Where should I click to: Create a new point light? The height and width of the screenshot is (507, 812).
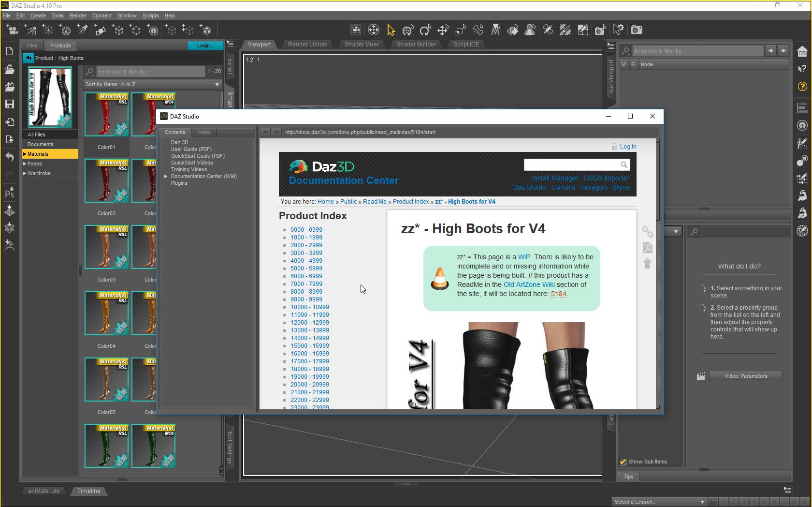point(48,30)
